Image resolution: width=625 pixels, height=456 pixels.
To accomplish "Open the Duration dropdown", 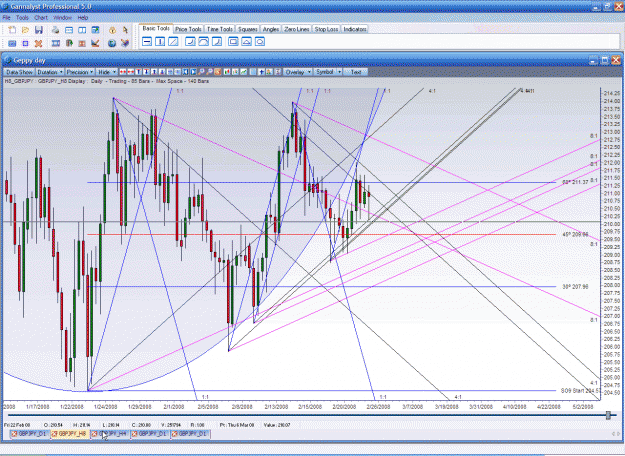I will click(50, 72).
